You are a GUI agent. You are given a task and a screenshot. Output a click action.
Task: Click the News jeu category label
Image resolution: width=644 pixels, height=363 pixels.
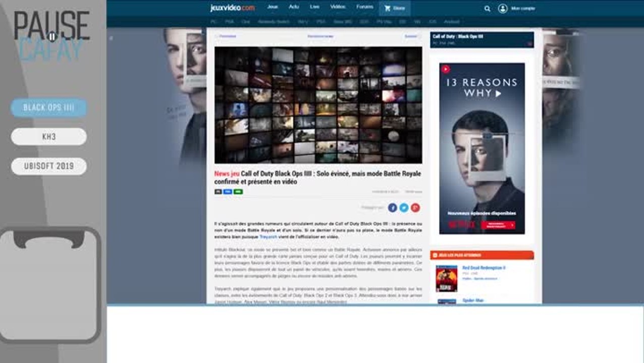click(x=227, y=173)
